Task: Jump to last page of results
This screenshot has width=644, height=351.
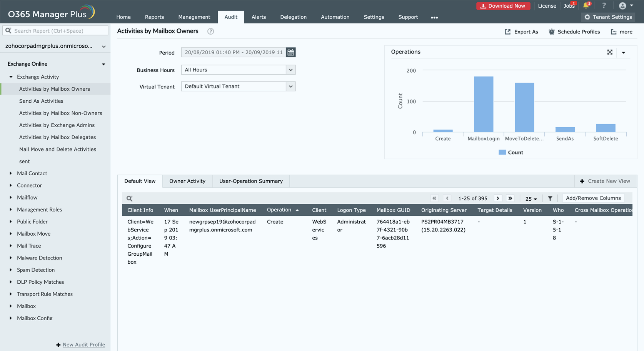Action: (x=510, y=198)
